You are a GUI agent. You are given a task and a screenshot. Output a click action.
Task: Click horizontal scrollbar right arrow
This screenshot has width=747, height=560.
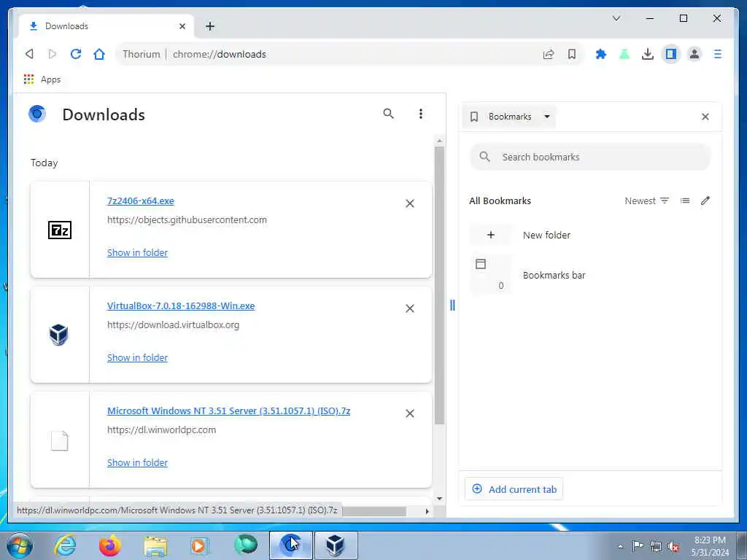click(427, 511)
